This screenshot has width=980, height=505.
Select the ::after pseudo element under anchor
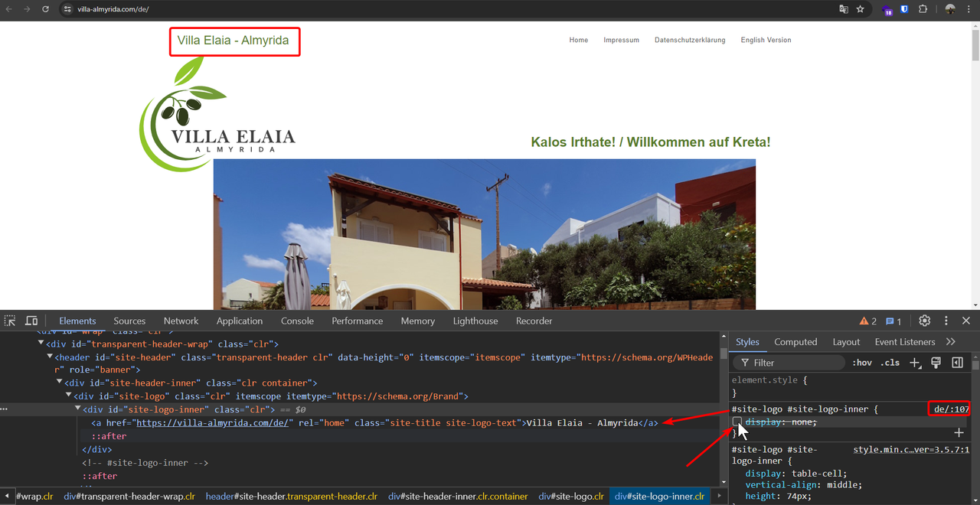tap(109, 436)
